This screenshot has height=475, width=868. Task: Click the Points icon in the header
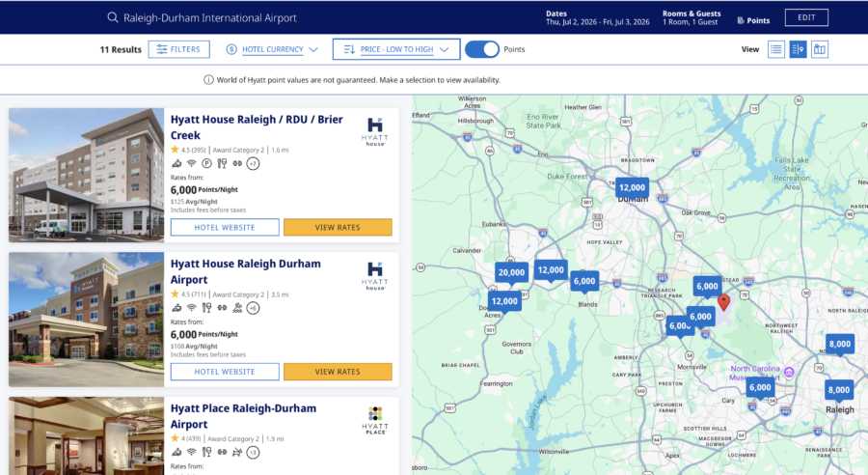point(741,20)
